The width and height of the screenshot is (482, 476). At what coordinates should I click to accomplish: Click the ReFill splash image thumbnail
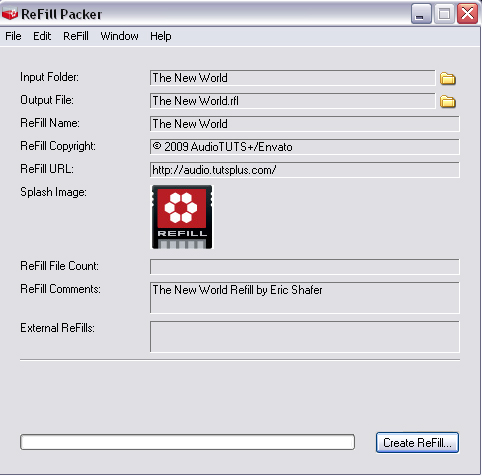[182, 217]
